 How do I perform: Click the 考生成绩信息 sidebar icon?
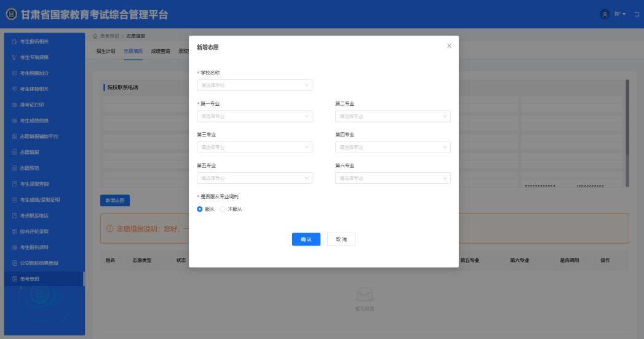coord(14,121)
